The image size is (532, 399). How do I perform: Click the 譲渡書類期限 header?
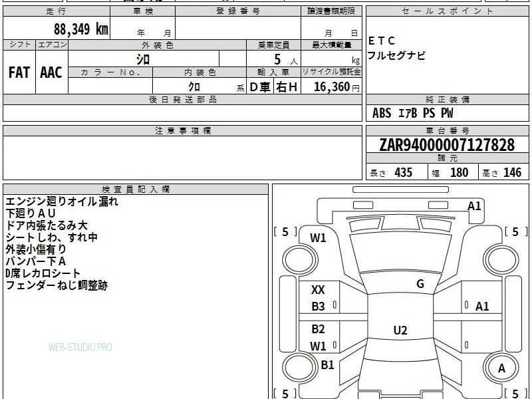pyautogui.click(x=331, y=11)
